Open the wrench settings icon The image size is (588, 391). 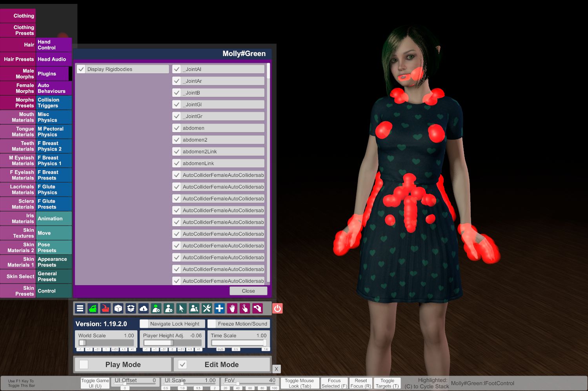207,308
